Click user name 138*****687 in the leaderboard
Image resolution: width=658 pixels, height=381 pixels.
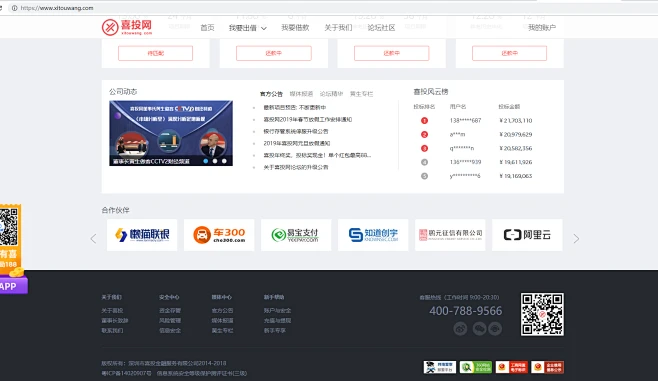[465, 121]
